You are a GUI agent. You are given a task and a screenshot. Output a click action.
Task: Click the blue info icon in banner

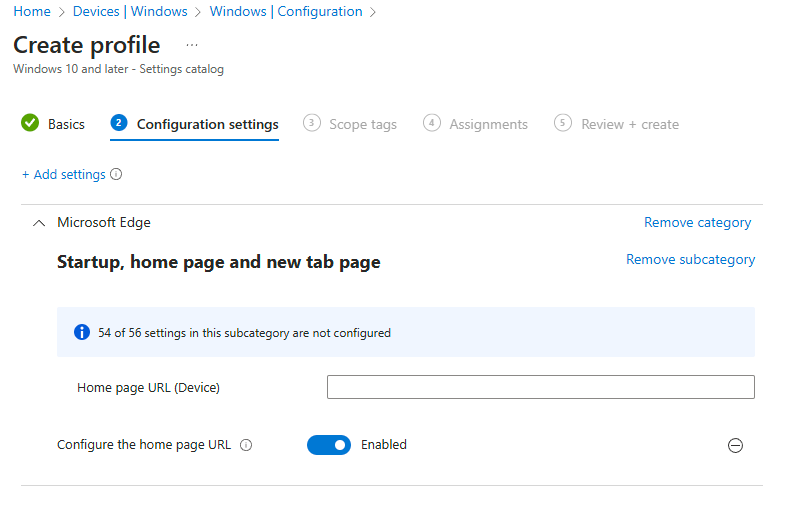pyautogui.click(x=82, y=332)
